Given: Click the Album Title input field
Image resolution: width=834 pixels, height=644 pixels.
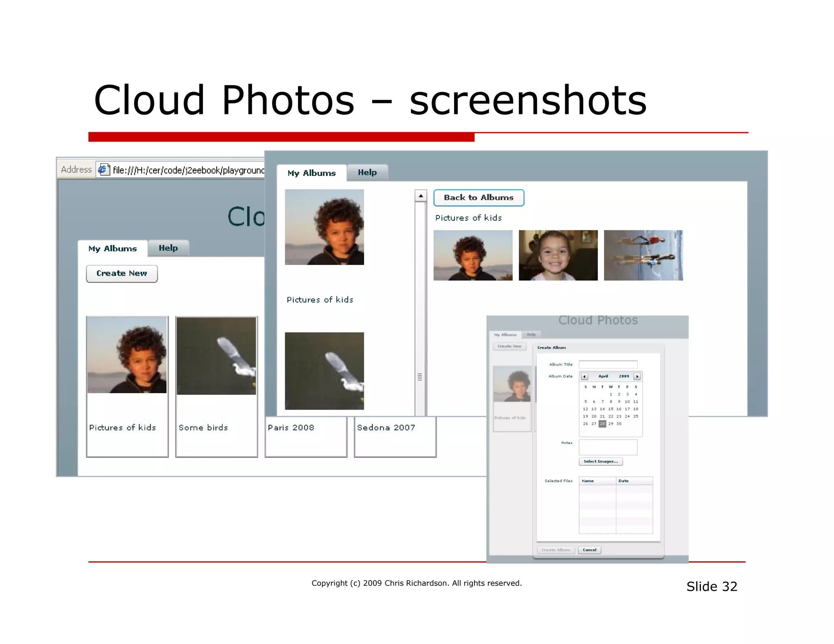Looking at the screenshot, I should pyautogui.click(x=608, y=365).
